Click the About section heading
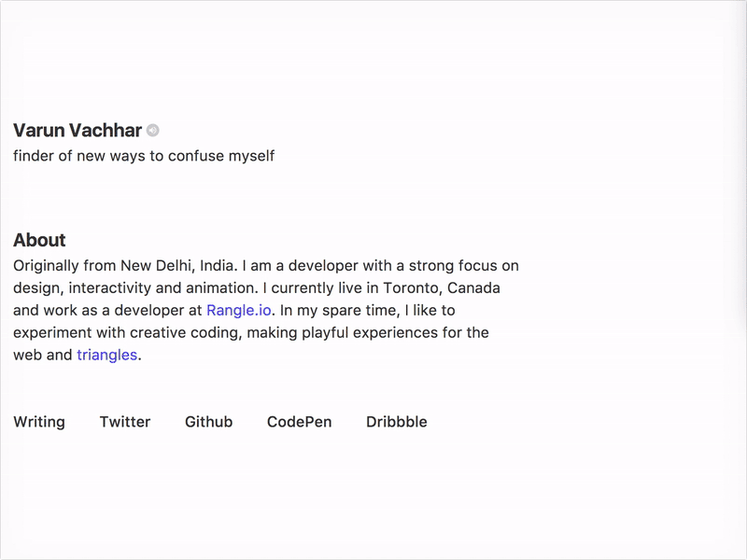 tap(39, 240)
